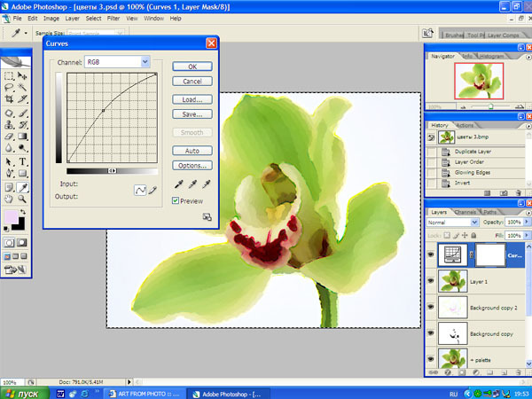
Task: Select the Move tool
Action: 22,75
